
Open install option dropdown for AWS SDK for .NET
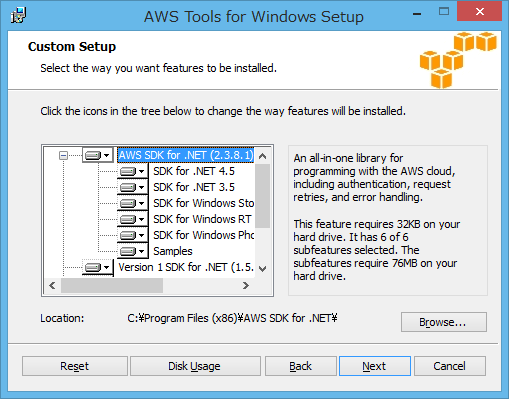click(x=98, y=155)
